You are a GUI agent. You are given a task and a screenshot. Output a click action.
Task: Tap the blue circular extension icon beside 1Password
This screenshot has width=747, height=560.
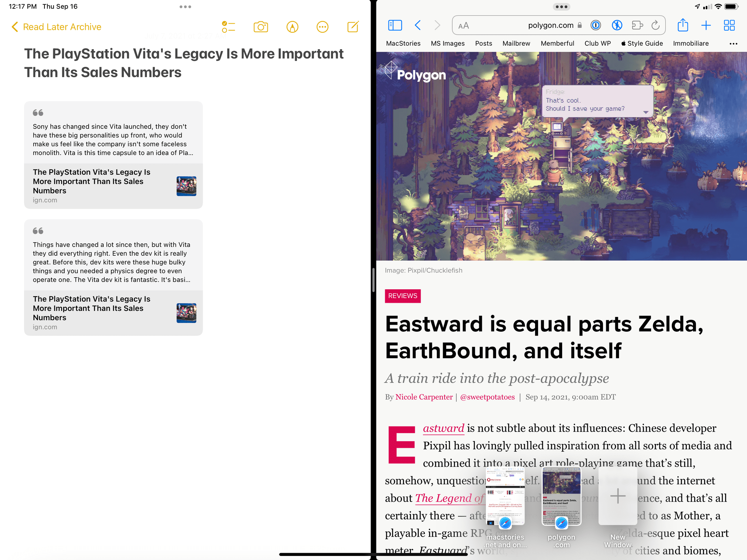(617, 25)
